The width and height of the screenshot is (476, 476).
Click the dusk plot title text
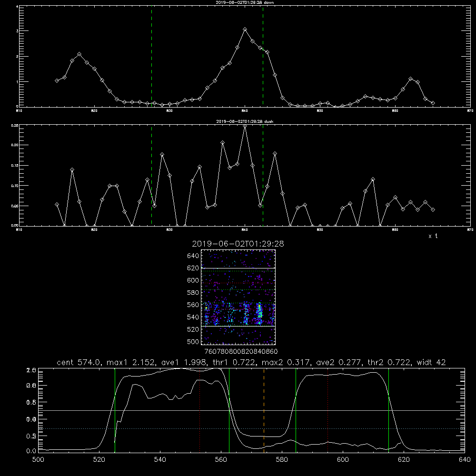pyautogui.click(x=245, y=121)
